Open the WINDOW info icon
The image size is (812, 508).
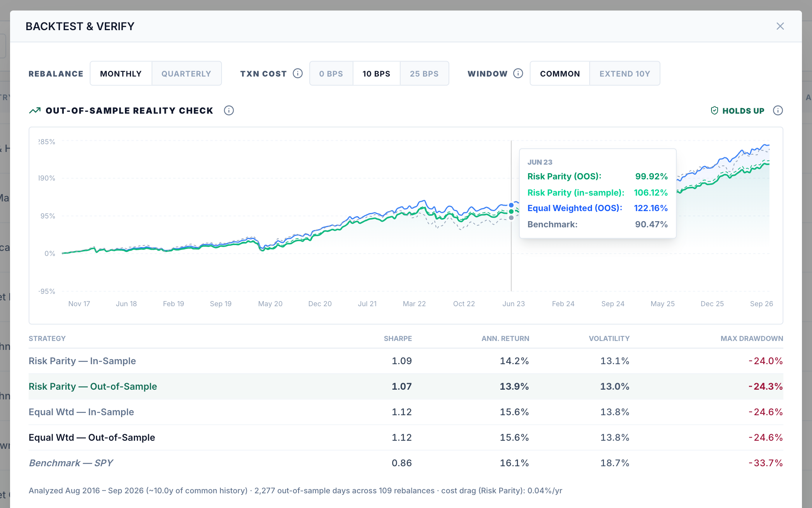point(518,73)
